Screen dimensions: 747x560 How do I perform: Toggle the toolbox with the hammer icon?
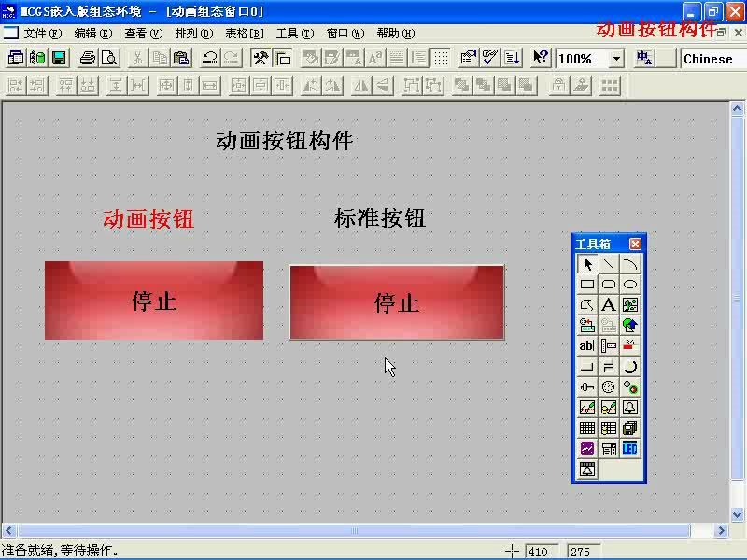coord(260,58)
